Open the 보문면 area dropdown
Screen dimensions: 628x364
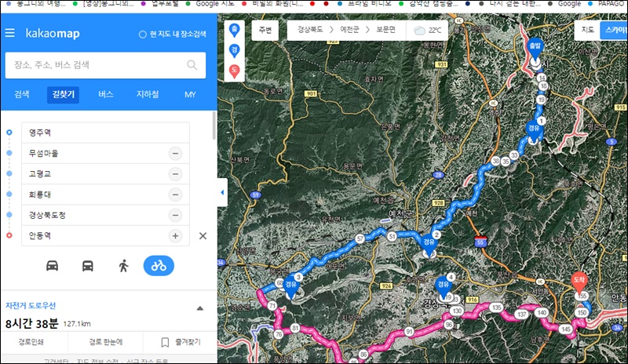(385, 30)
